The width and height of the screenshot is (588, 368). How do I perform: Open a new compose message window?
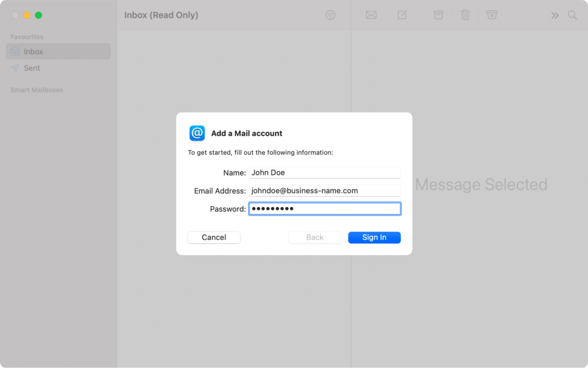(x=403, y=15)
